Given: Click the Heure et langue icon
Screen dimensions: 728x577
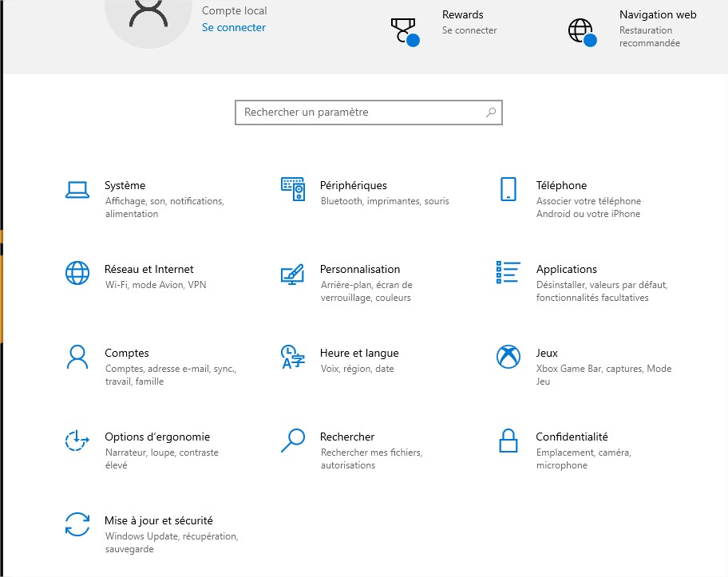Looking at the screenshot, I should point(293,357).
